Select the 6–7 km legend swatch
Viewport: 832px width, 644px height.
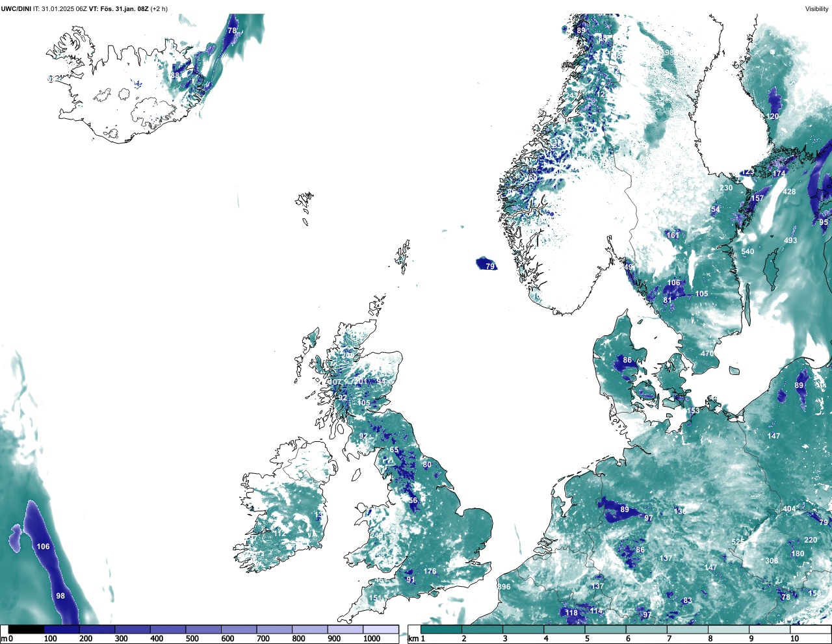(646, 630)
